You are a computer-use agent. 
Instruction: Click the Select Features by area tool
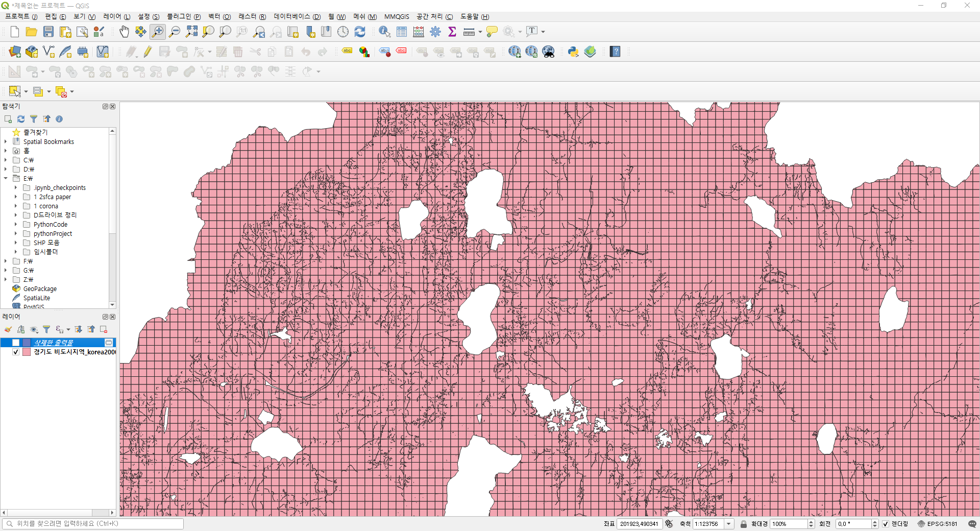pos(15,91)
